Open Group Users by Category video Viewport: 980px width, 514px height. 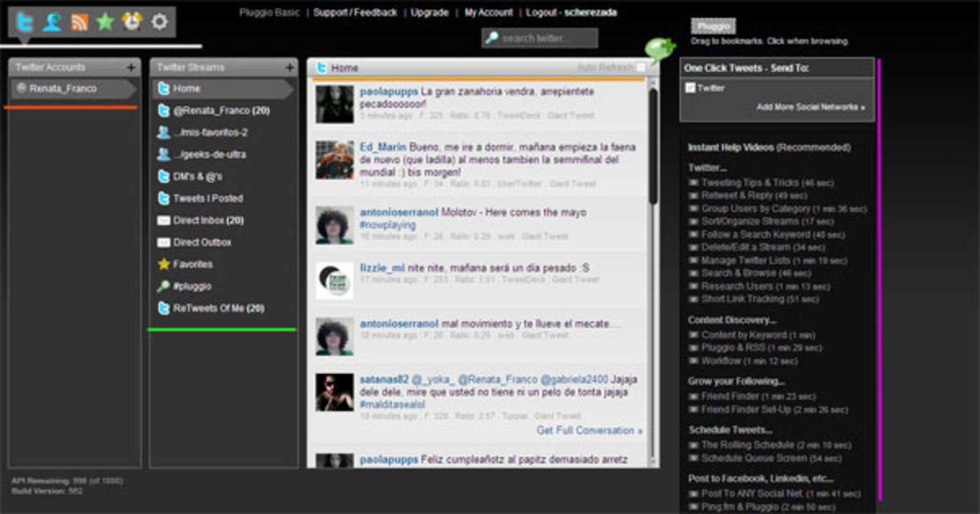(784, 209)
